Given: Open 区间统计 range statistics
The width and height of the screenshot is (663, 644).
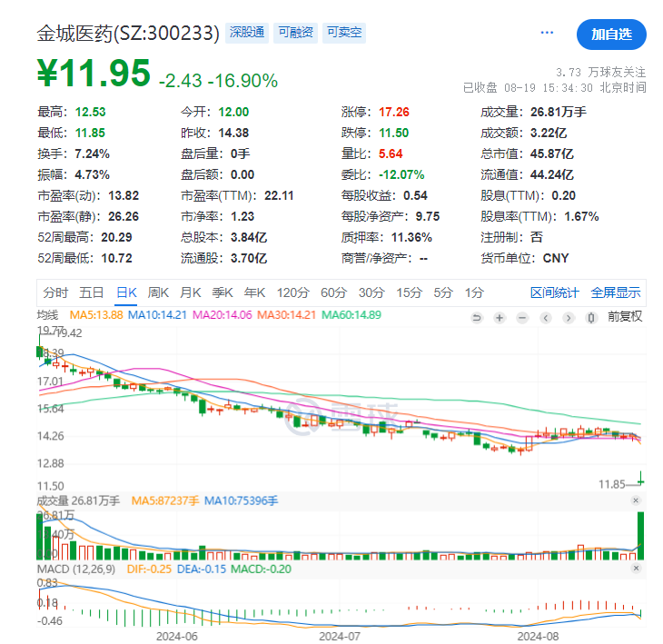Looking at the screenshot, I should tap(554, 292).
